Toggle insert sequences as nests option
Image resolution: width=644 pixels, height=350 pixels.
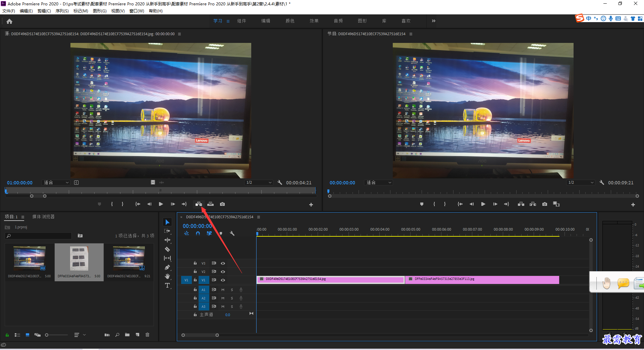pos(186,233)
